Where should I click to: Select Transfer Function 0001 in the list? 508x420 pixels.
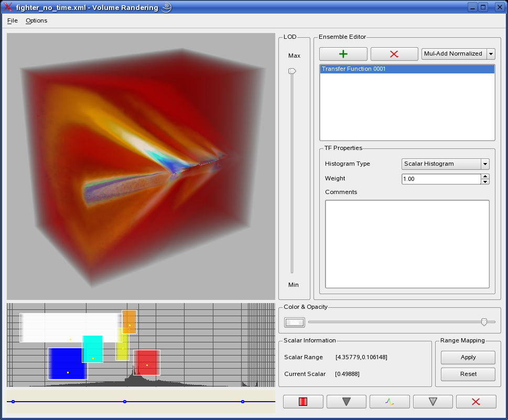click(407, 69)
